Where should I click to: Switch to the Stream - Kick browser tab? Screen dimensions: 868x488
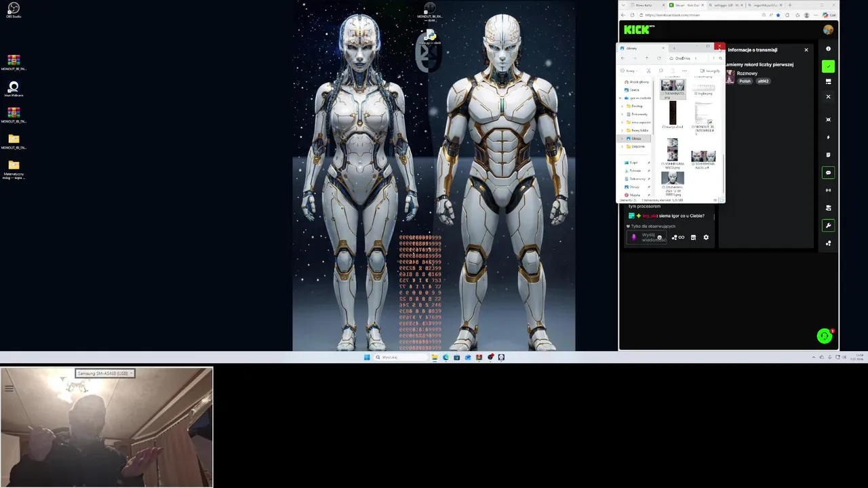click(x=687, y=5)
